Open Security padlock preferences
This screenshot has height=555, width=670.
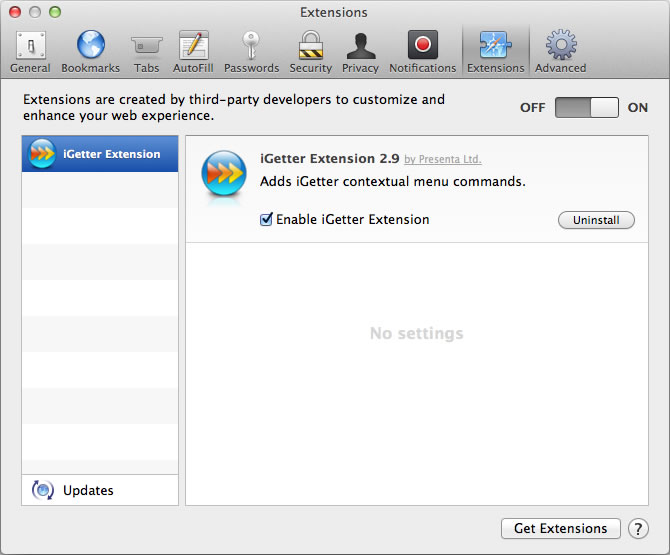[311, 51]
